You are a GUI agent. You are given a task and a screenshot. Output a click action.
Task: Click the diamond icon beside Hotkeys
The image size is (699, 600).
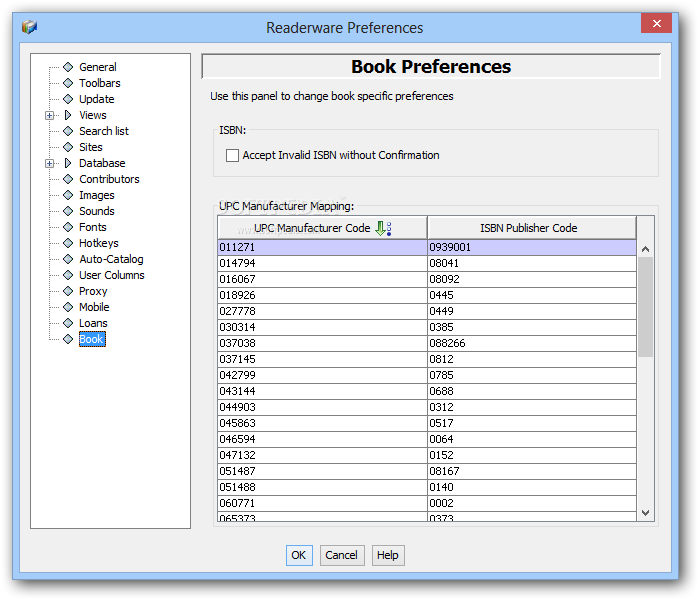tap(68, 243)
